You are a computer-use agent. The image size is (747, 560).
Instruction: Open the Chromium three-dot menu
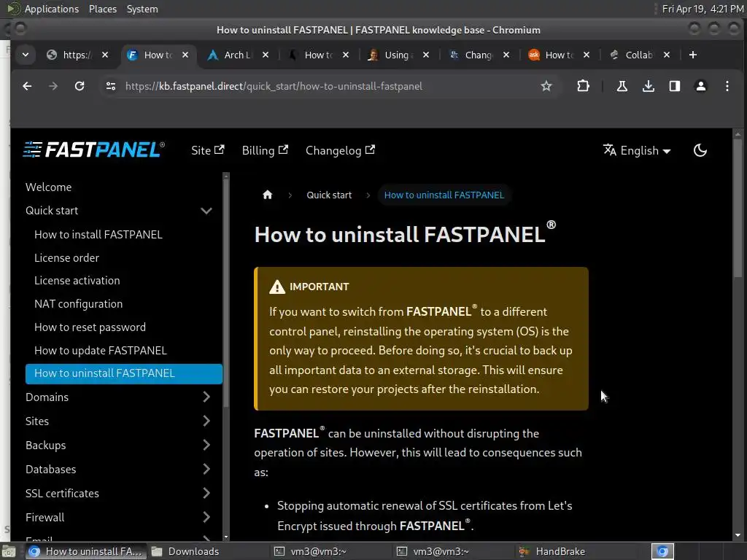coord(727,86)
